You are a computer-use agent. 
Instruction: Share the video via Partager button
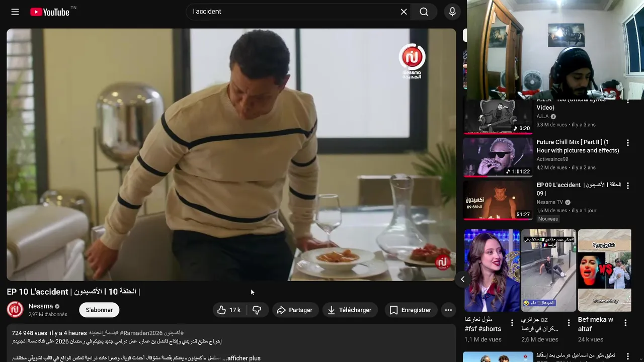click(295, 310)
